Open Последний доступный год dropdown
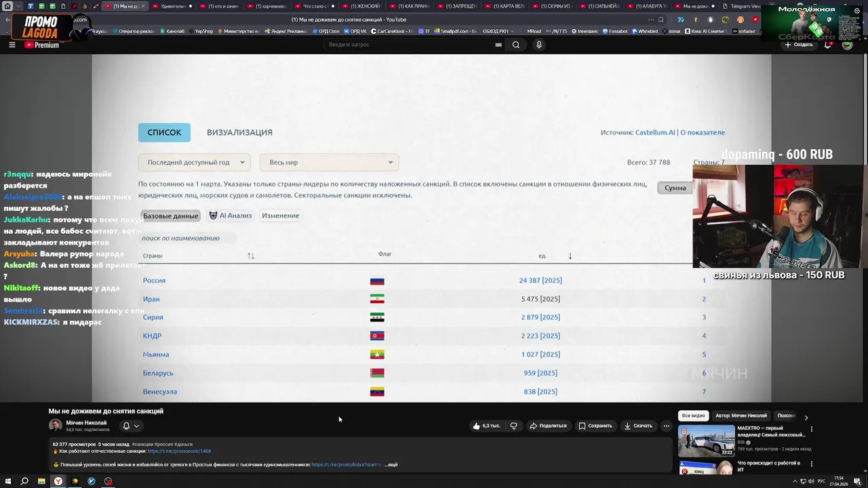 tap(195, 162)
